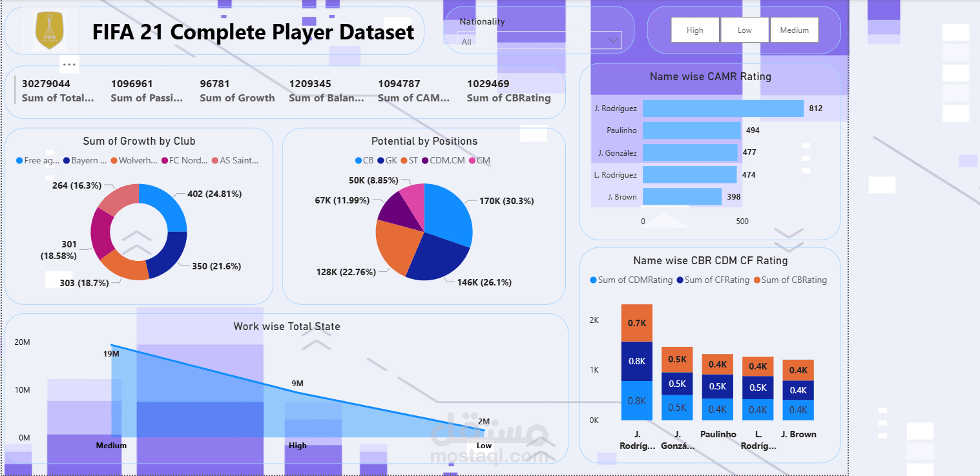
Task: Click the Bayern legend marker in Growth chart
Action: point(65,160)
